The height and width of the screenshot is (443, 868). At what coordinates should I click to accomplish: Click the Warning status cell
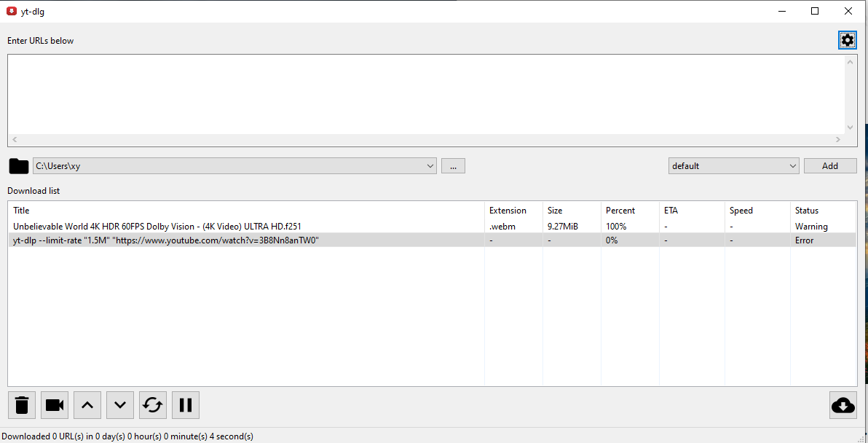[x=823, y=226]
